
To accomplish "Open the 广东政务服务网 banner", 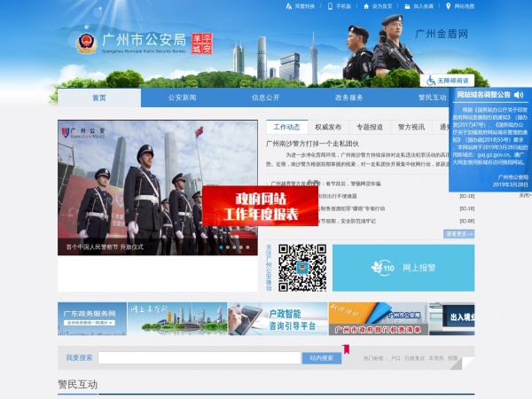I will pos(92,319).
